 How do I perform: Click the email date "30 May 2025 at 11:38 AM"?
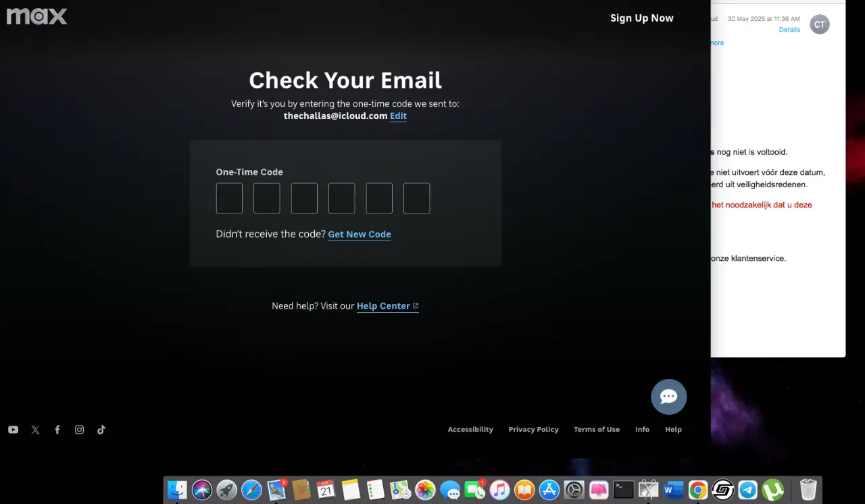(764, 19)
